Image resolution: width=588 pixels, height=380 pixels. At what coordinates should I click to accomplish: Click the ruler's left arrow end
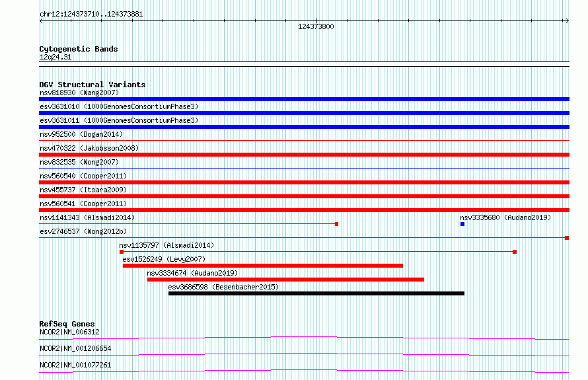(41, 21)
